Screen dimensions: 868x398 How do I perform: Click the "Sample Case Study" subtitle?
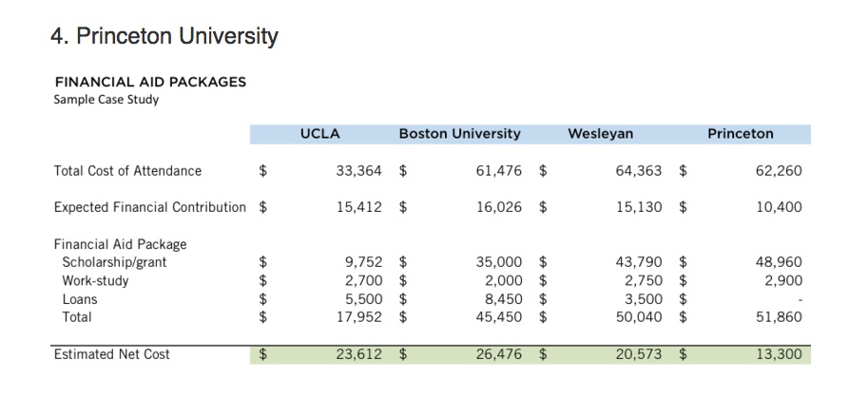click(x=106, y=99)
